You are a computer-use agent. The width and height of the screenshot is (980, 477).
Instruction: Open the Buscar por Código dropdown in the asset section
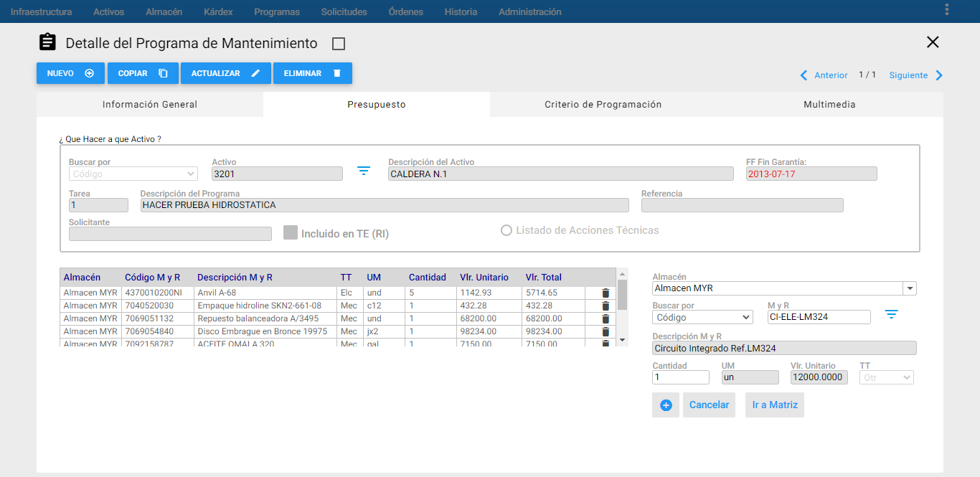pyautogui.click(x=133, y=174)
